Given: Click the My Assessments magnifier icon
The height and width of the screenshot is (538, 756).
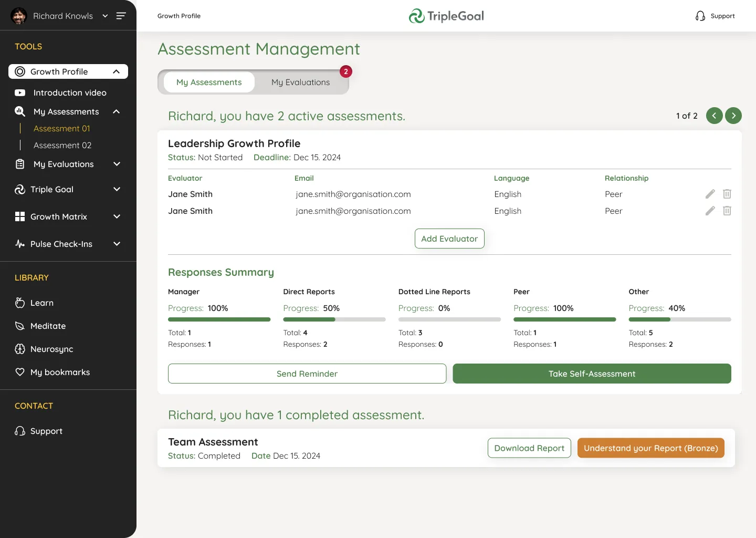Looking at the screenshot, I should [19, 111].
